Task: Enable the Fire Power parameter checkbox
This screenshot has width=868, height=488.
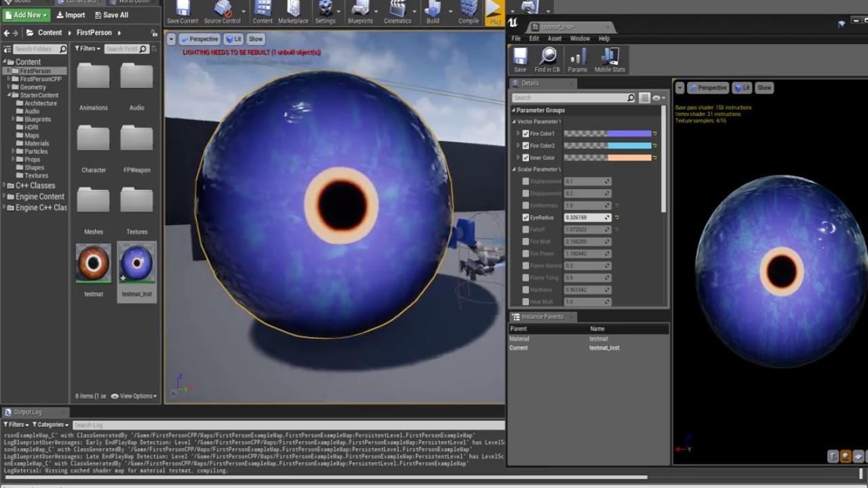Action: 526,253
